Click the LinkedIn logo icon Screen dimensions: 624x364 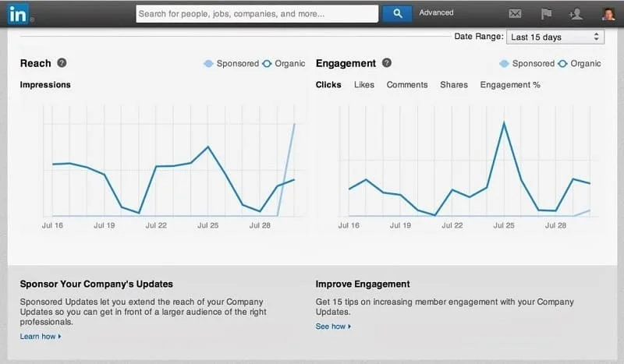coord(19,14)
